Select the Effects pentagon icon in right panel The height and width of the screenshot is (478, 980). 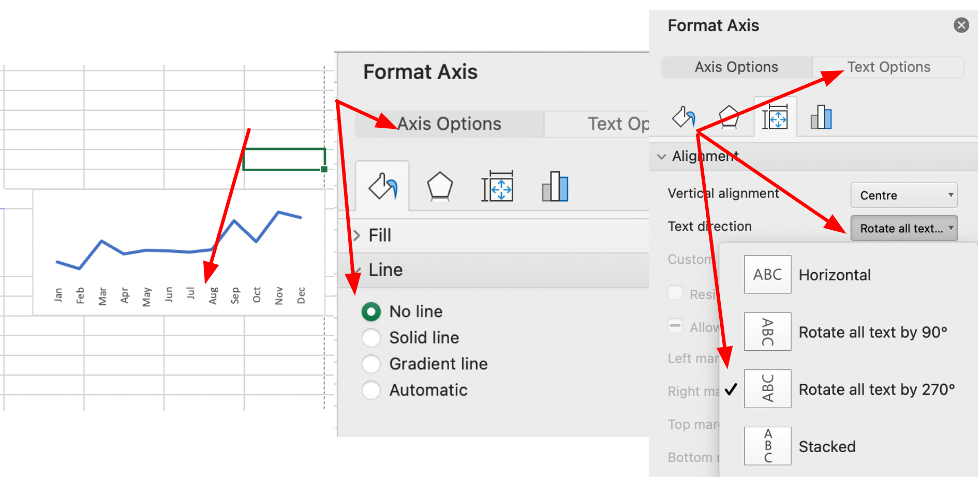pos(729,117)
